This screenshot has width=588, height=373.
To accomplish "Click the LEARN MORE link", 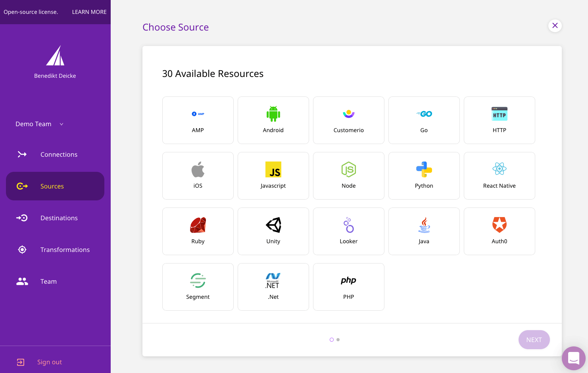I will coord(89,12).
